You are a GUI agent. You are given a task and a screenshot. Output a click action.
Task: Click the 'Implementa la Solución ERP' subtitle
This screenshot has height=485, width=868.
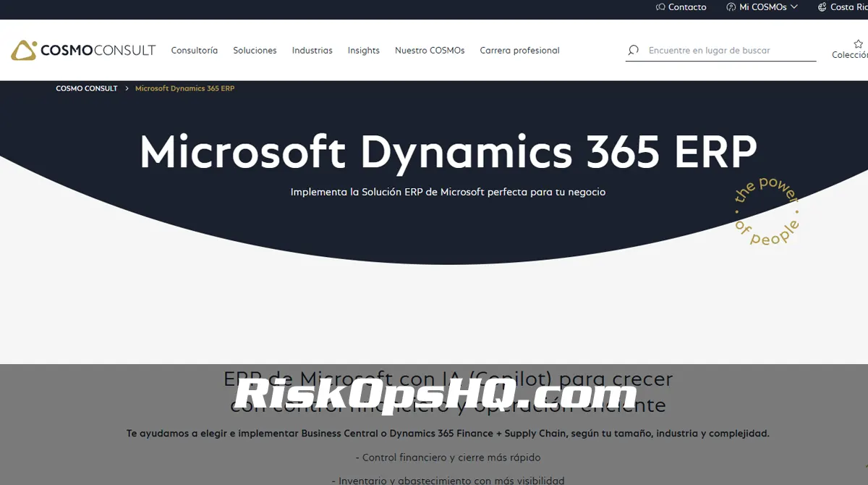click(448, 192)
